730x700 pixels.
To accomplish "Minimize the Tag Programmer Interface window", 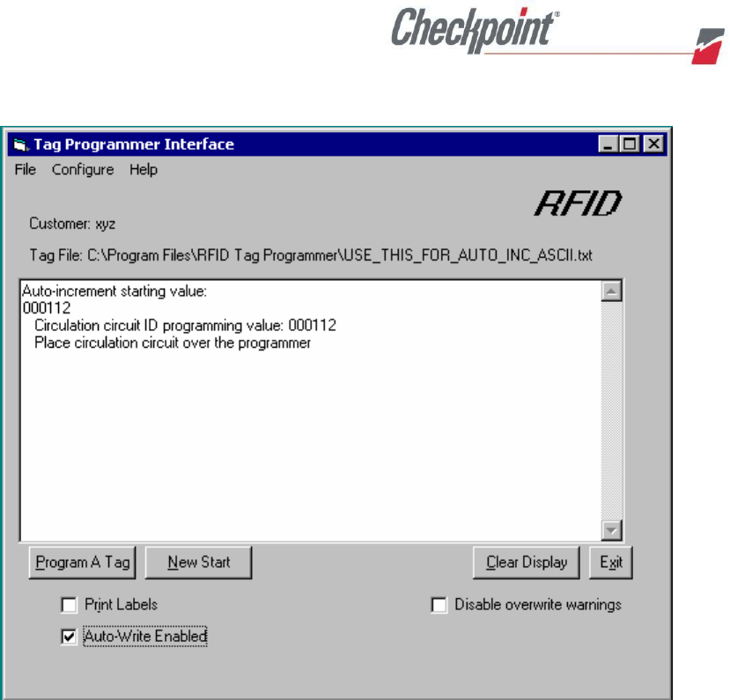I will coord(608,144).
